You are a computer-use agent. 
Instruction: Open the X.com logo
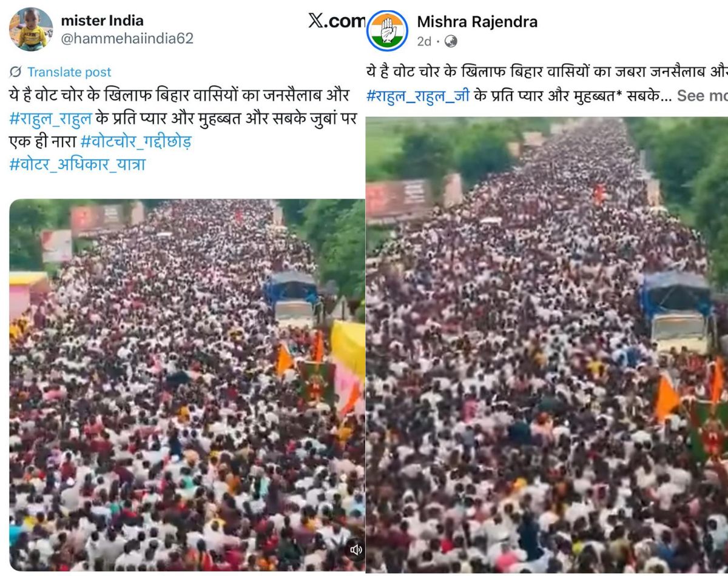337,21
